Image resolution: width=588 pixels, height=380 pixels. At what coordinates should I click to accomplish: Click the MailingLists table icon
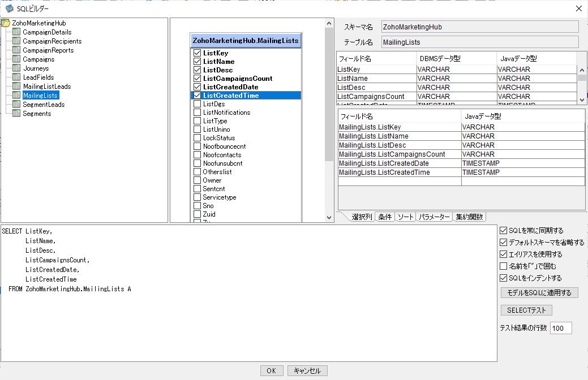point(16,95)
